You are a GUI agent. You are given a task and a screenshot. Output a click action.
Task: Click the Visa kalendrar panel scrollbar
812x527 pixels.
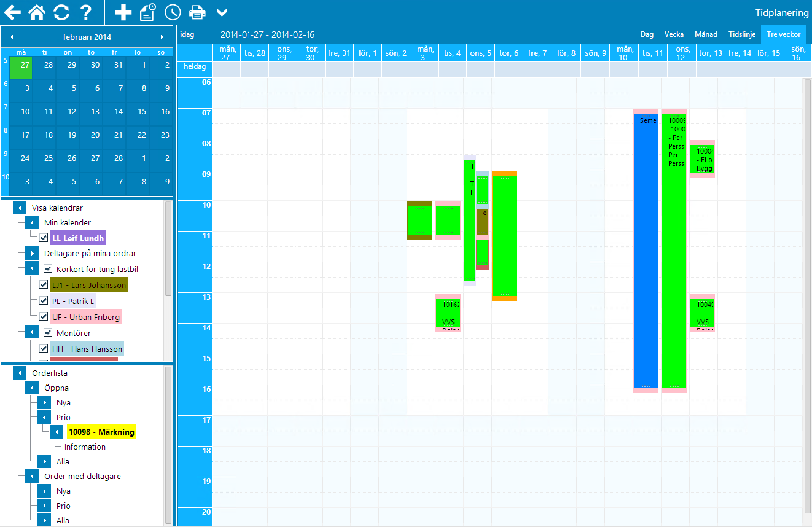tap(168, 249)
